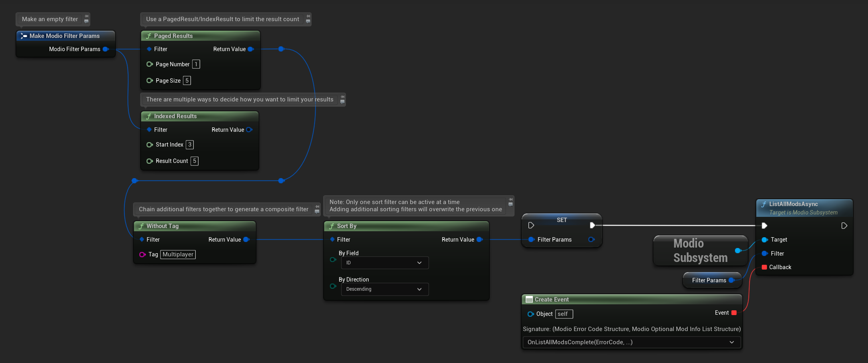Click Modio Subsystem output pin

(x=738, y=250)
